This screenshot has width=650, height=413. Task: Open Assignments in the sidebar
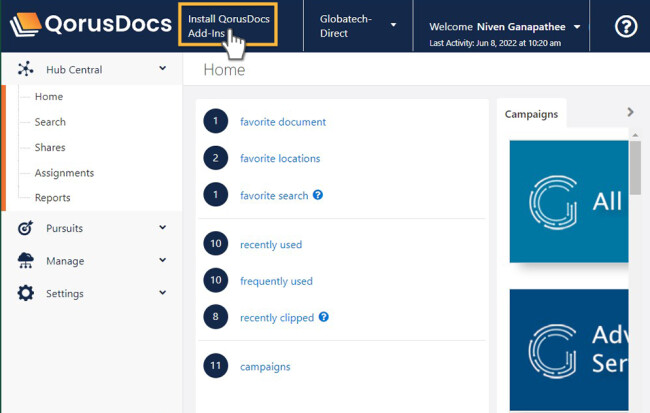[x=64, y=173]
